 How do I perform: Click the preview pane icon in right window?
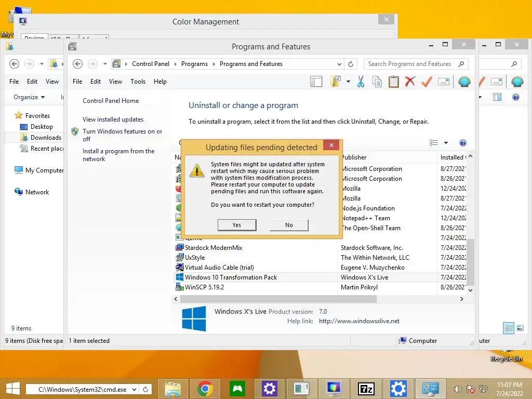click(497, 97)
